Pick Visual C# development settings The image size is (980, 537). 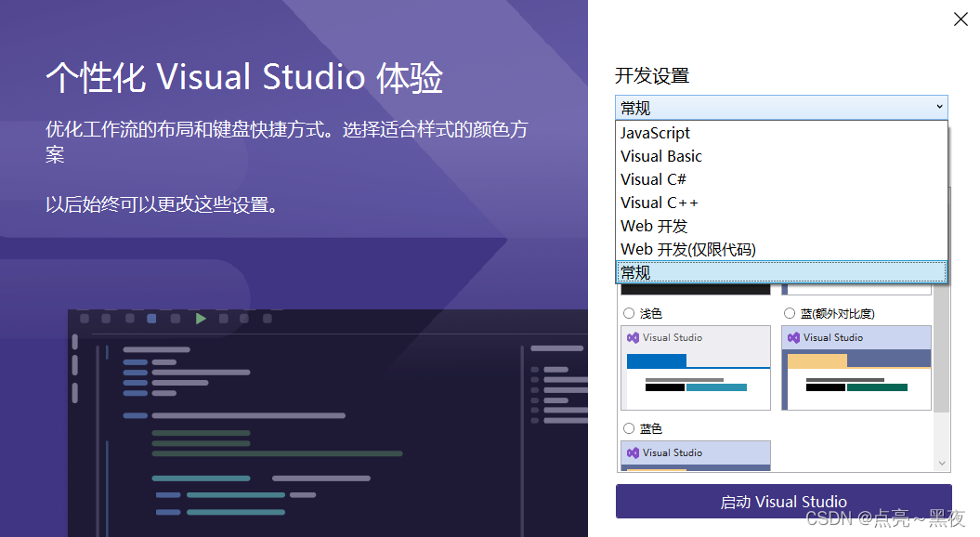click(781, 179)
